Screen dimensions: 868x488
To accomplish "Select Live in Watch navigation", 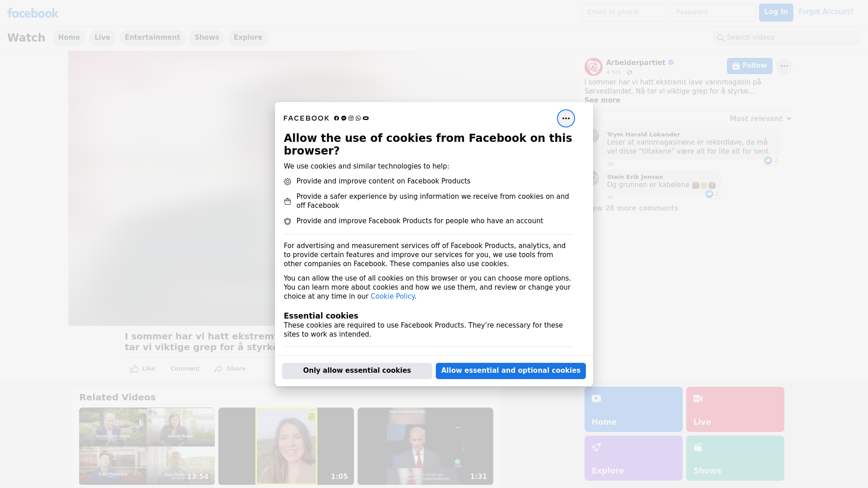I will pyautogui.click(x=102, y=38).
